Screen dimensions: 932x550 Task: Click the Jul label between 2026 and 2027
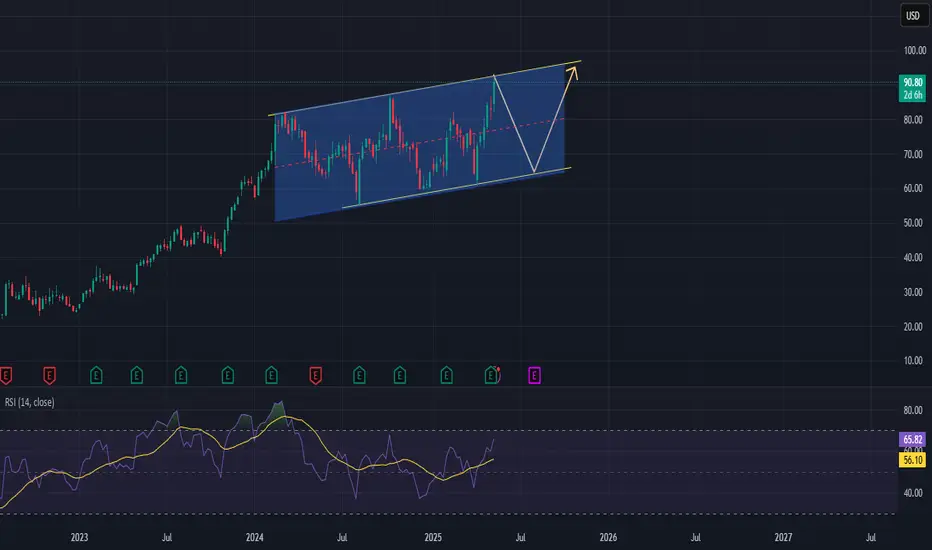pyautogui.click(x=695, y=537)
